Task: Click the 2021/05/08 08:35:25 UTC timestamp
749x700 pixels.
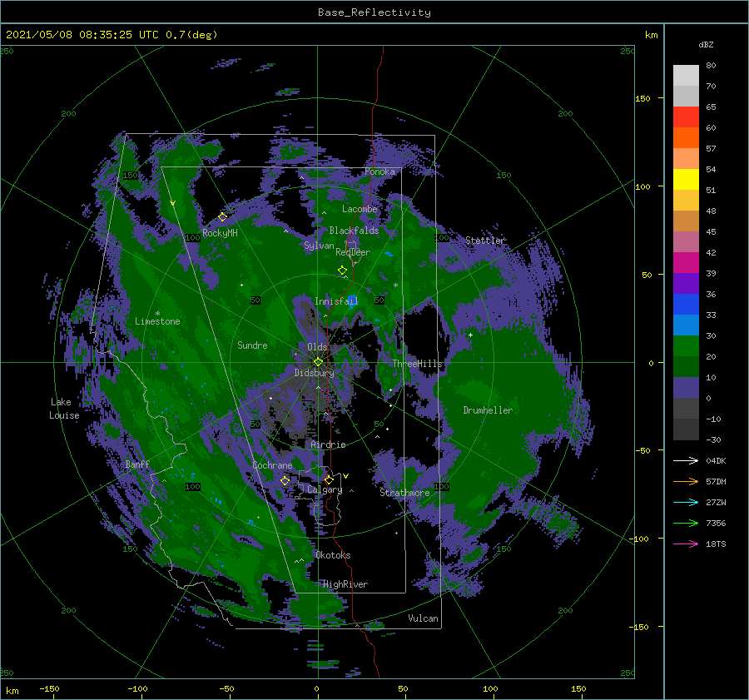Action: [82, 35]
